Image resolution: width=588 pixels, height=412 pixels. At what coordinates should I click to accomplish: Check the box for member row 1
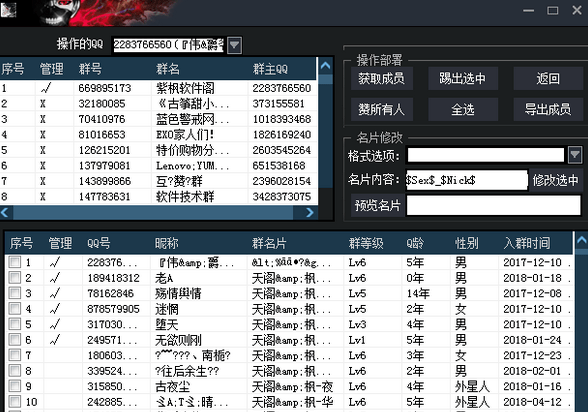coord(15,262)
